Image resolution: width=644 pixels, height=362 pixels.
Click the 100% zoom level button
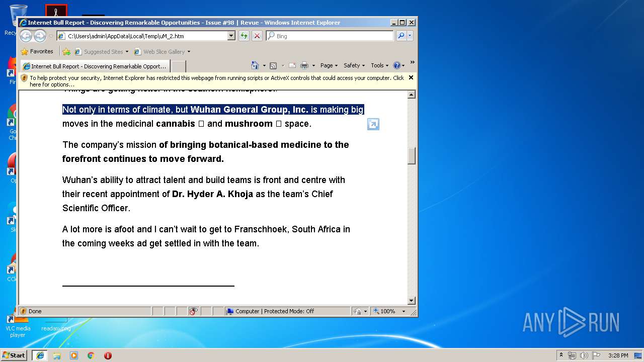point(385,311)
